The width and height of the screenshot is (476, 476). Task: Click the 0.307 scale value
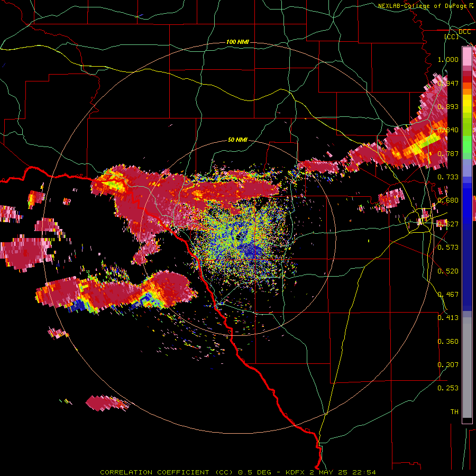(x=448, y=365)
